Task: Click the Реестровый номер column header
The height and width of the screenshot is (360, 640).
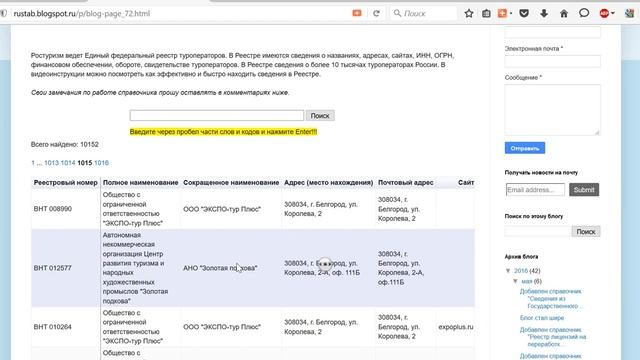Action: [x=65, y=182]
